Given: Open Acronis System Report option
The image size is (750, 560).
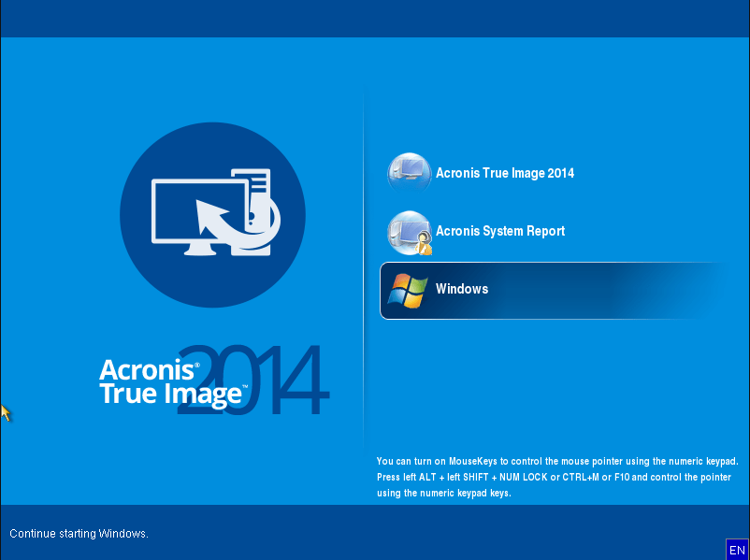Looking at the screenshot, I should click(x=499, y=231).
